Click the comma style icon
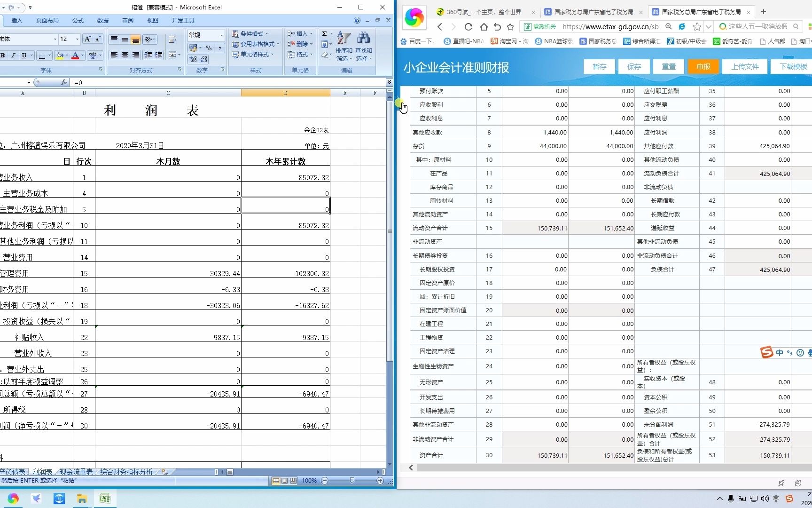The image size is (812, 508). [x=219, y=48]
